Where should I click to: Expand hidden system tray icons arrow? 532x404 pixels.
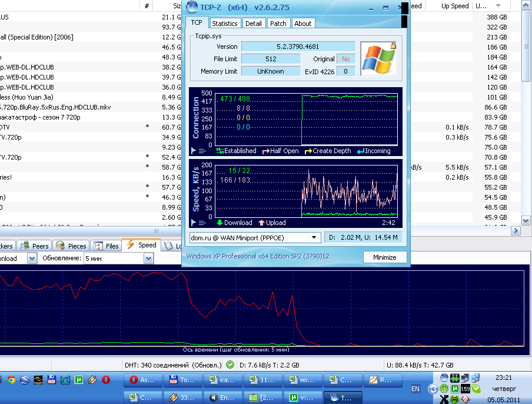click(x=433, y=389)
